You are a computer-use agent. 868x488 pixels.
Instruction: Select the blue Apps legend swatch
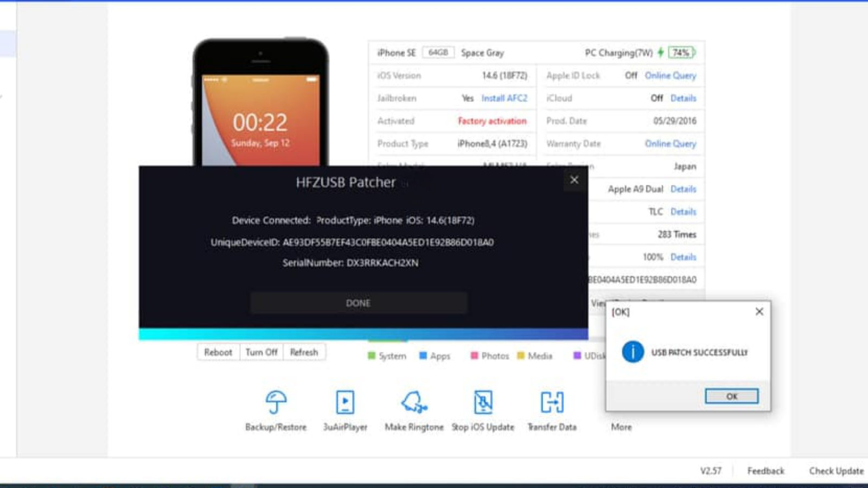pyautogui.click(x=424, y=356)
